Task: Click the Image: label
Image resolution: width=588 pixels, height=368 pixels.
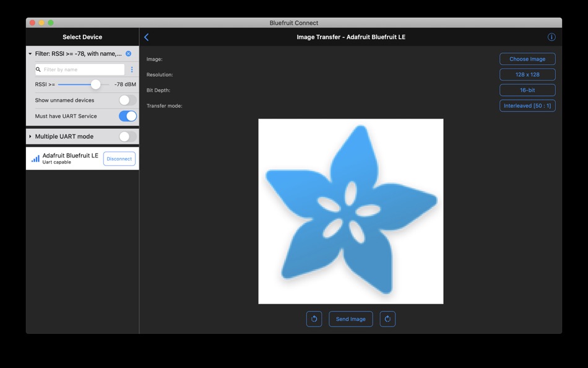Action: [x=155, y=59]
